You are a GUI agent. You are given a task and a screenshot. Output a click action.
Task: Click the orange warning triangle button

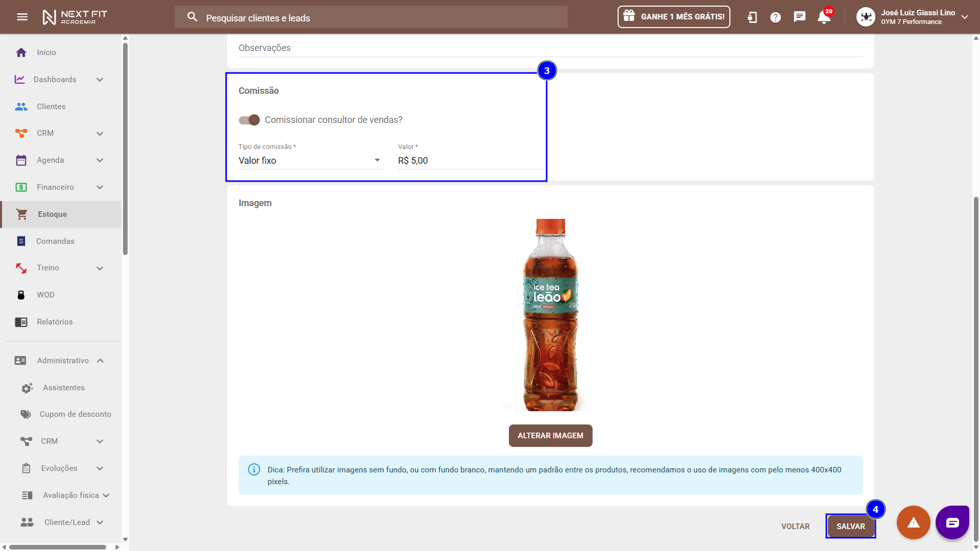click(913, 522)
